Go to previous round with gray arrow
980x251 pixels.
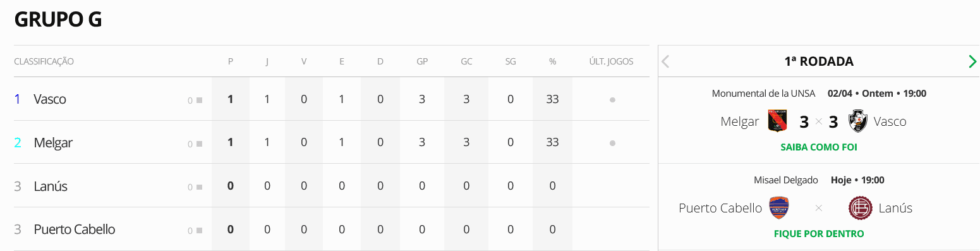tap(665, 61)
